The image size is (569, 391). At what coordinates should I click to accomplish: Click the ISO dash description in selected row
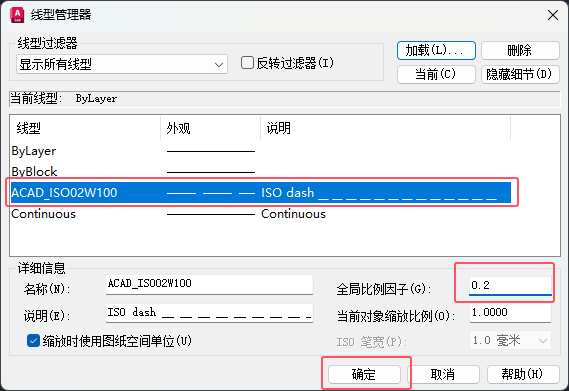click(x=378, y=193)
